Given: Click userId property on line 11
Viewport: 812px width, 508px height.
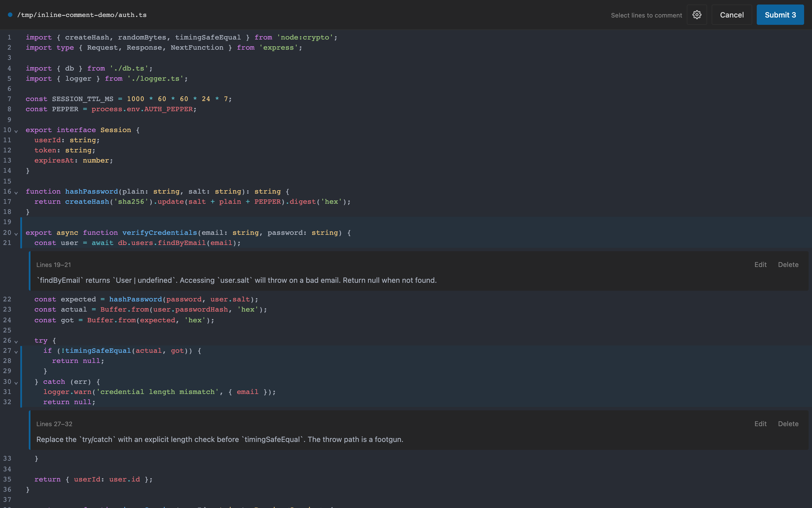Looking at the screenshot, I should (47, 140).
